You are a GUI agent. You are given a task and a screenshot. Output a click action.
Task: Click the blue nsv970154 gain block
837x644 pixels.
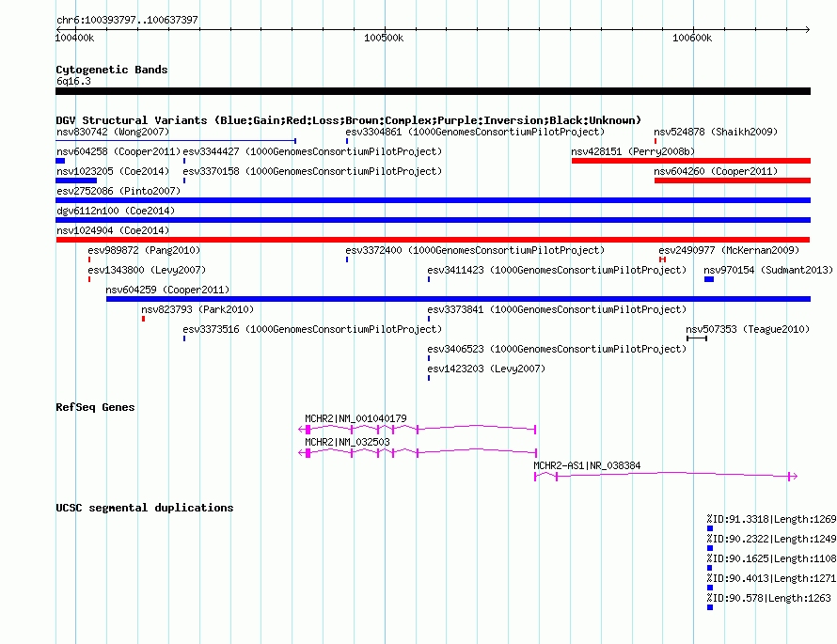(x=709, y=279)
